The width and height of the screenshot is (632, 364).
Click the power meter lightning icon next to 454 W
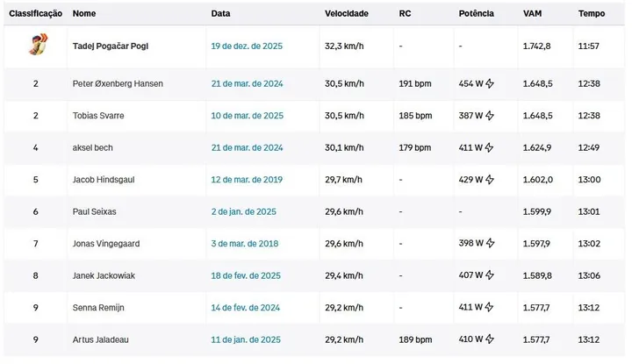pyautogui.click(x=490, y=83)
